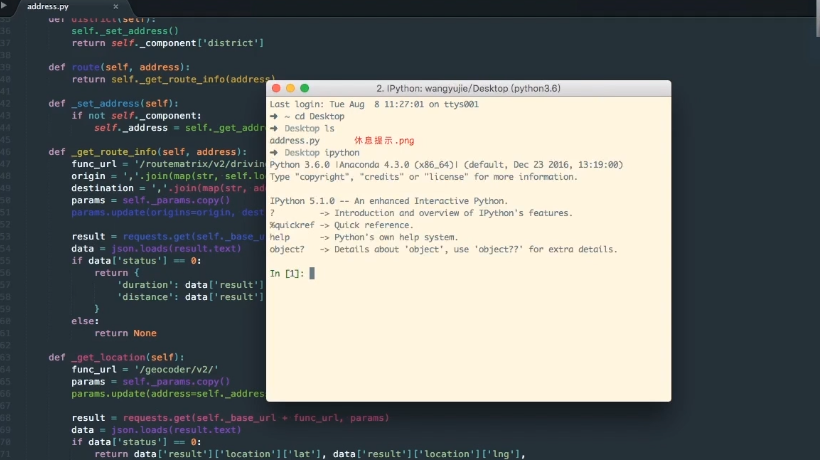Click the editor vertical scrollbar
The width and height of the screenshot is (820, 460).
(817, 18)
